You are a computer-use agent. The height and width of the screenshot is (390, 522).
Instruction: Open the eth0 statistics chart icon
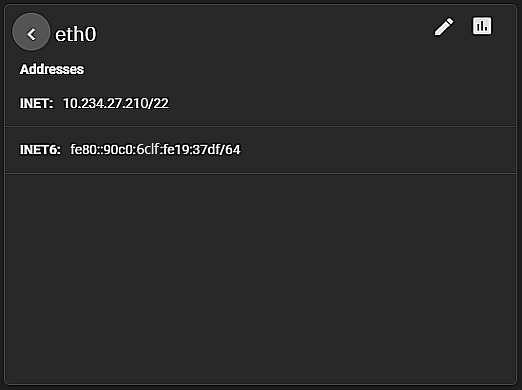482,26
